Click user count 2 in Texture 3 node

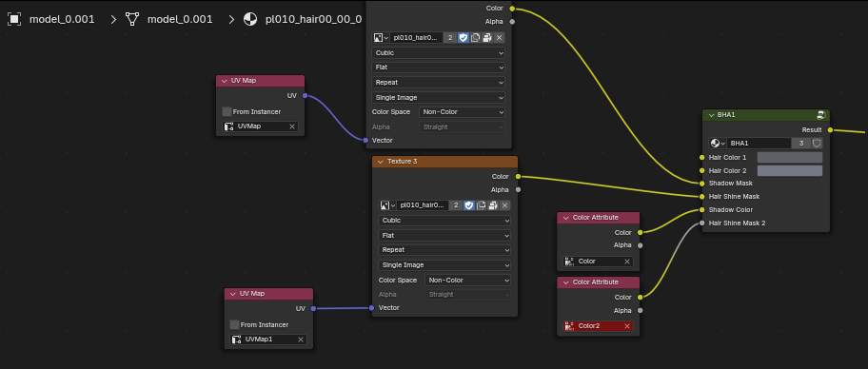click(456, 205)
